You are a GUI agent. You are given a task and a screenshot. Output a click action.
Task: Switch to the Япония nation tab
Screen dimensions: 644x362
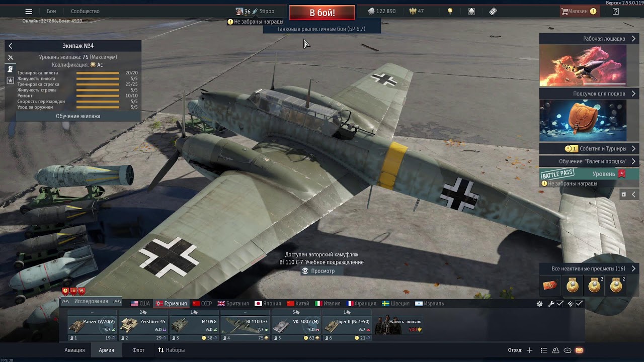pos(268,304)
